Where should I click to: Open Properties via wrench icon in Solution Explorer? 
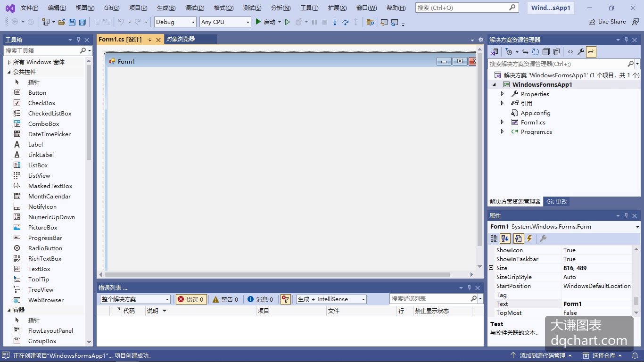click(581, 52)
